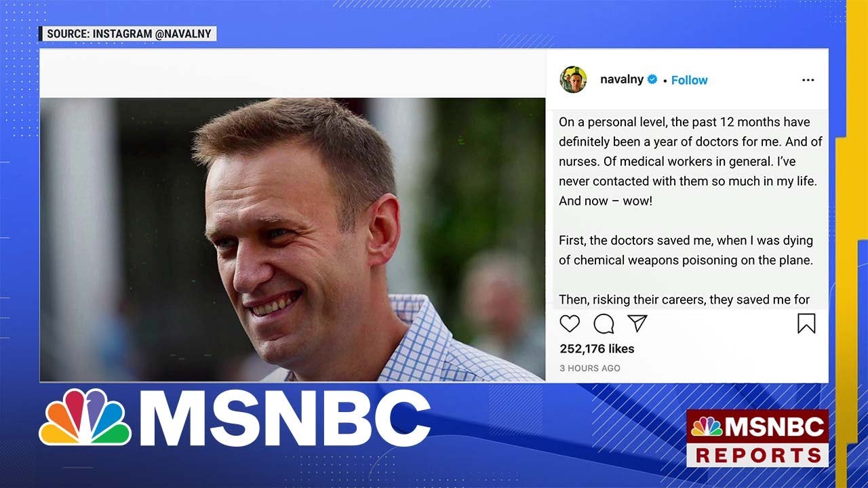Click the blue verified badge

(652, 79)
